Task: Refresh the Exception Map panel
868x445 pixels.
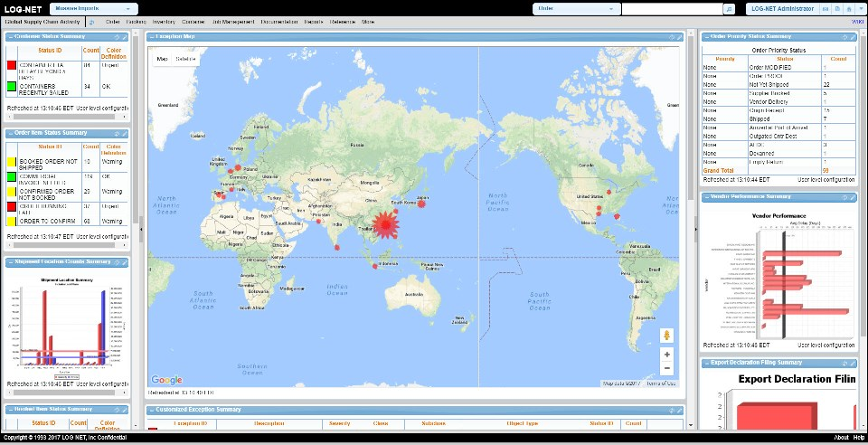Action: [672, 37]
